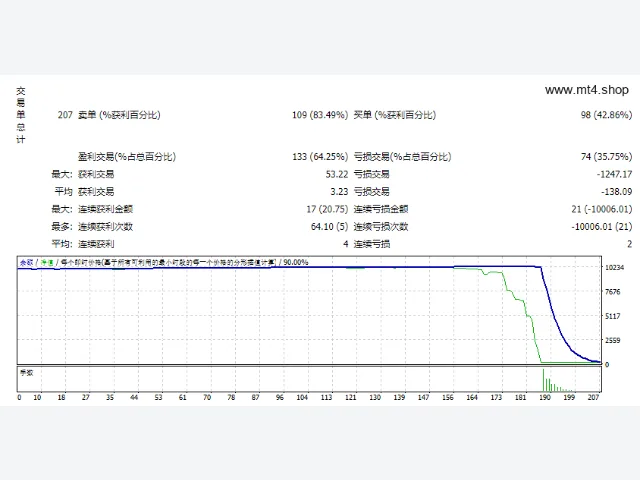Click the 5117 balance axis label
640x480 pixels.
pos(613,316)
